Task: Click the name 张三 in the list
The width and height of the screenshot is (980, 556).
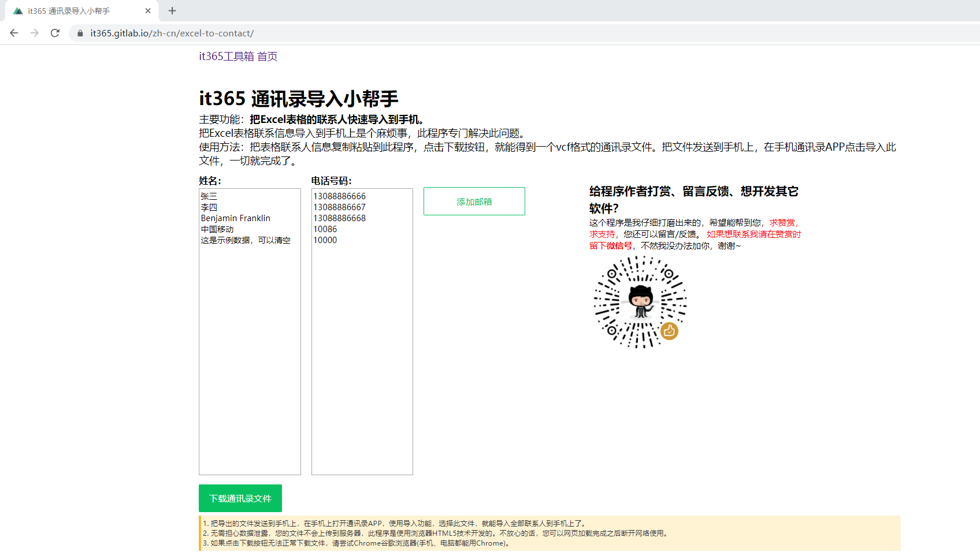Action: pyautogui.click(x=209, y=196)
